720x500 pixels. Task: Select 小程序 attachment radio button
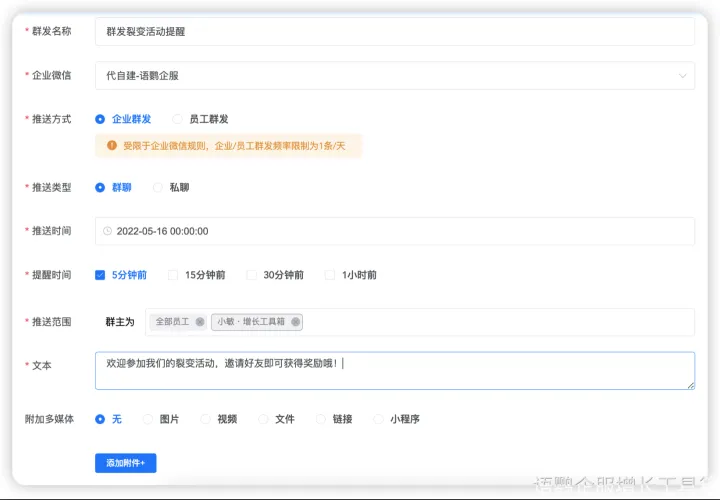[x=379, y=419]
